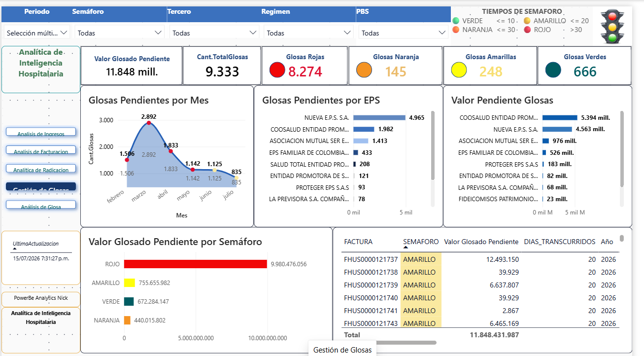Select invoice FHUS0000121738 cell
This screenshot has height=356, width=644.
(x=371, y=272)
